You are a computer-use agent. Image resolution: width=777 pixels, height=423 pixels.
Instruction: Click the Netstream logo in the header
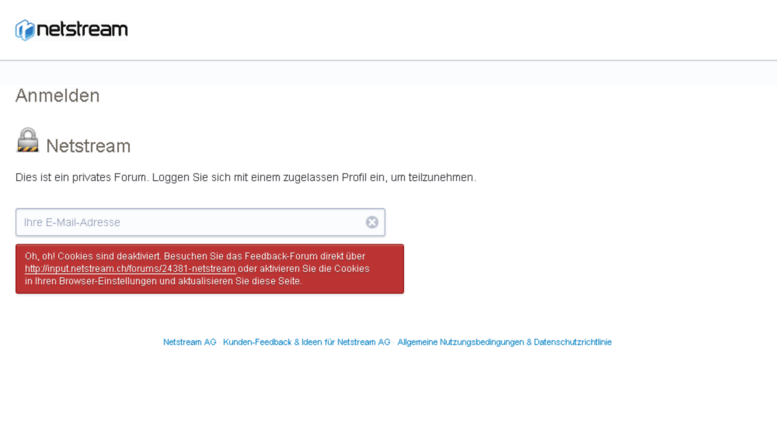pyautogui.click(x=71, y=30)
